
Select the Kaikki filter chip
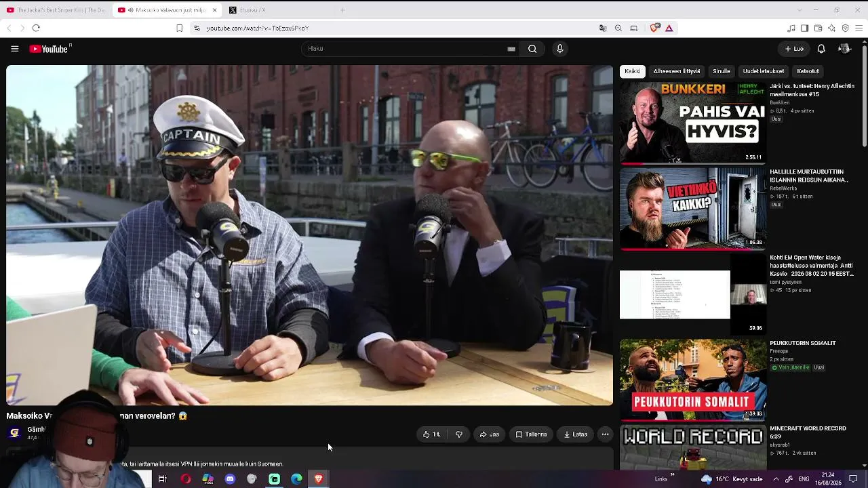[632, 71]
